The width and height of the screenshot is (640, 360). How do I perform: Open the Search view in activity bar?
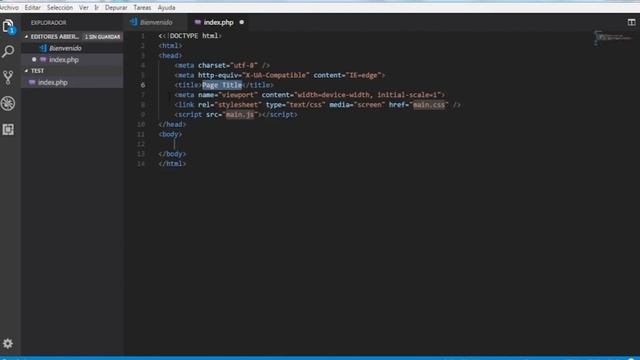(8, 51)
